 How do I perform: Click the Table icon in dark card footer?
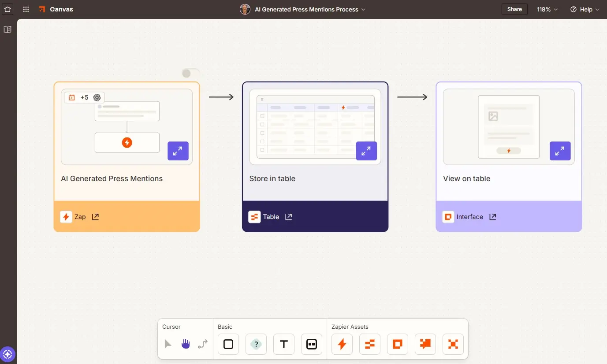[x=254, y=217]
